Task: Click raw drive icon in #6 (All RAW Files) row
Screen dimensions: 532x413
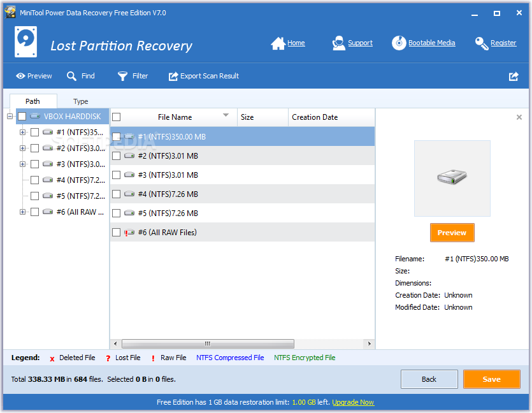Action: 129,233
